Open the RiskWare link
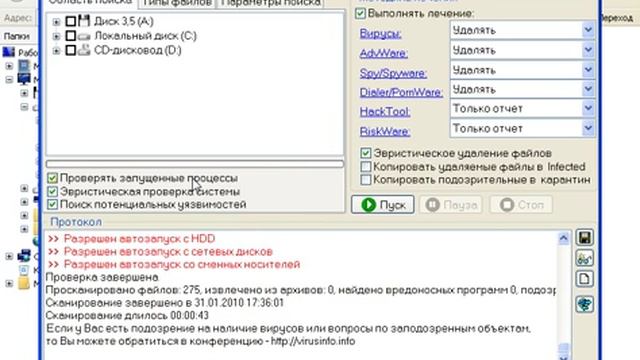Image resolution: width=640 pixels, height=360 pixels. point(385,131)
